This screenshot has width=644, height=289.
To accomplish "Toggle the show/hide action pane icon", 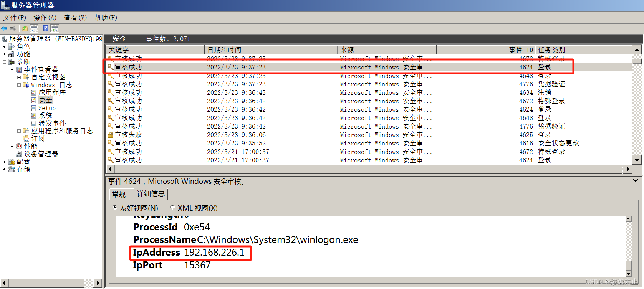I will (x=55, y=28).
